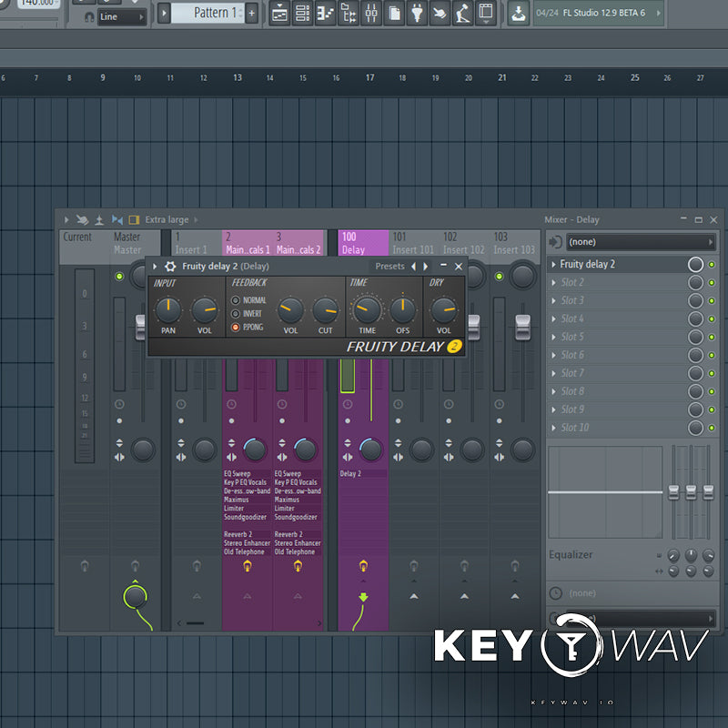Expand the Slot 2 effect menu arrow
728x728 pixels.
[x=554, y=283]
